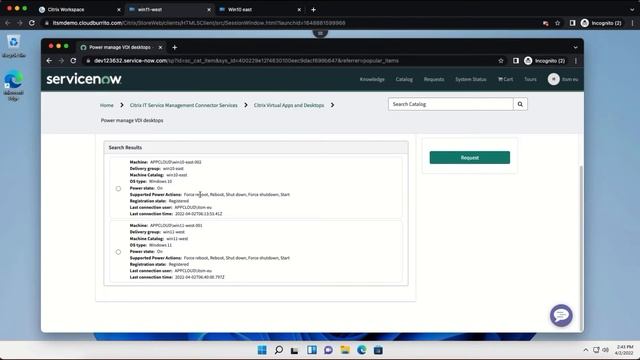Screen dimensions: 640x360
Task: Close the Power manage VDI desktops tab
Action: (x=160, y=47)
